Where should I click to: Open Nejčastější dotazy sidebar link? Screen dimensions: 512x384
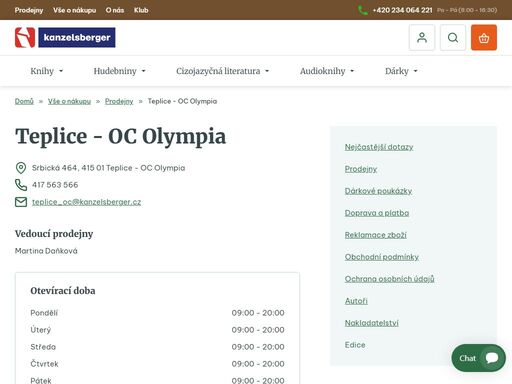(x=379, y=147)
